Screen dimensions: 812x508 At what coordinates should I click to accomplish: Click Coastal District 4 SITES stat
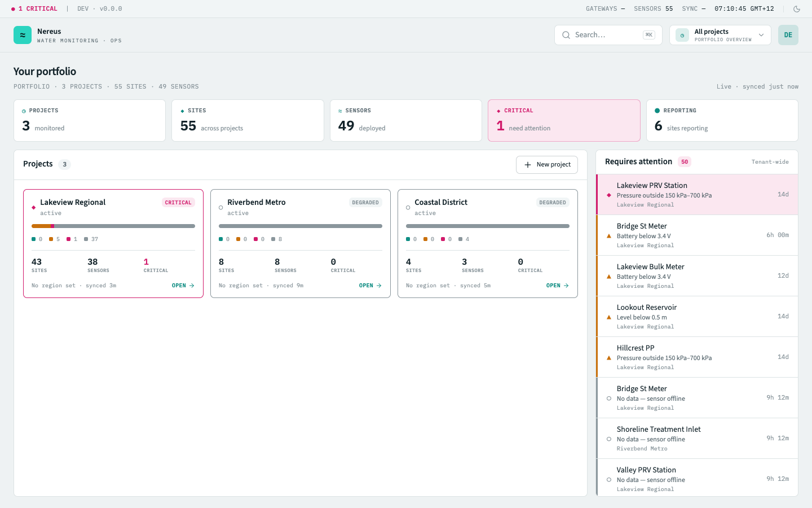413,265
